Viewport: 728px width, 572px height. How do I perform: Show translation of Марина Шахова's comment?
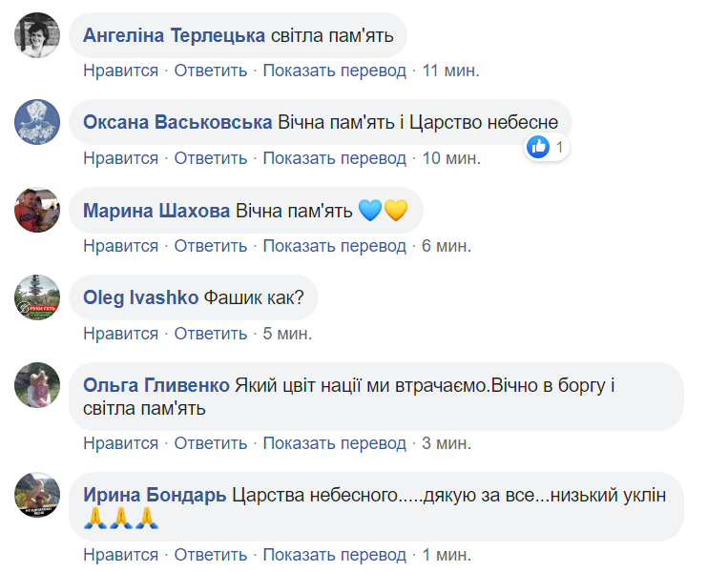pyautogui.click(x=334, y=246)
